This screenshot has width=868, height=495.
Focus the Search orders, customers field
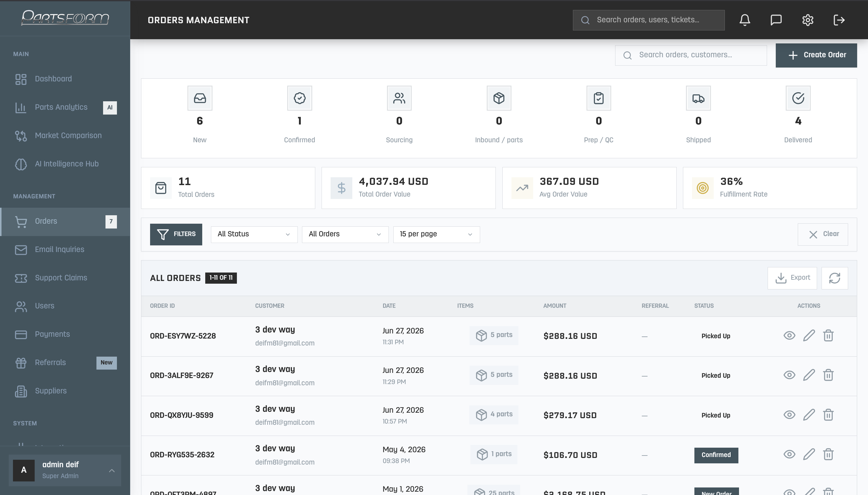pos(691,55)
